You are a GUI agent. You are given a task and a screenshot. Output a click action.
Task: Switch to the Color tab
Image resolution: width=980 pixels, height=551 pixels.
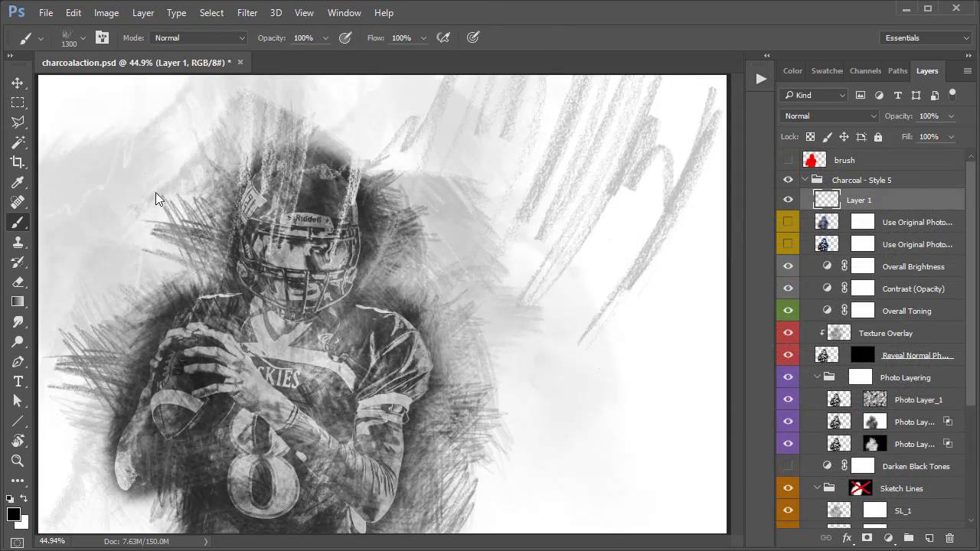[792, 70]
